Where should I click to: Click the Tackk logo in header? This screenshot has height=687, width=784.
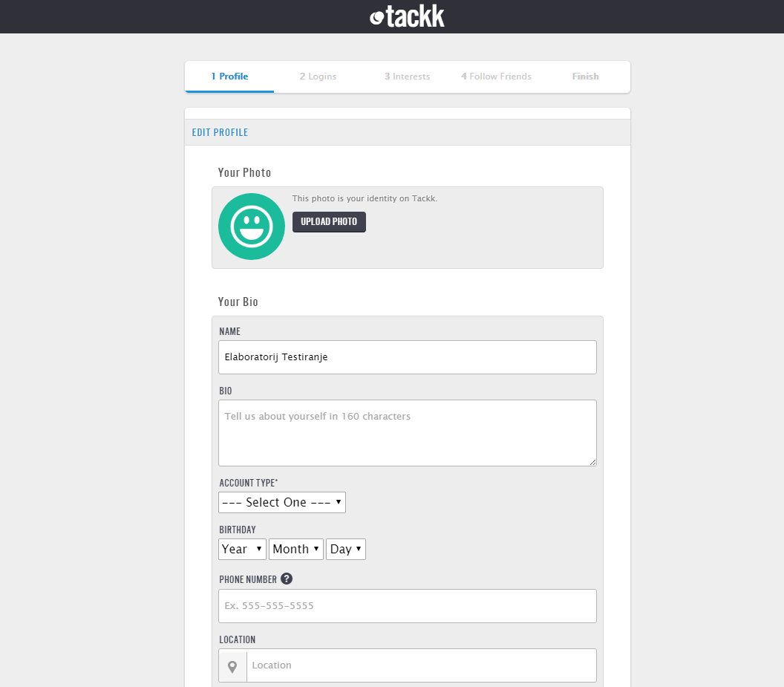(407, 16)
